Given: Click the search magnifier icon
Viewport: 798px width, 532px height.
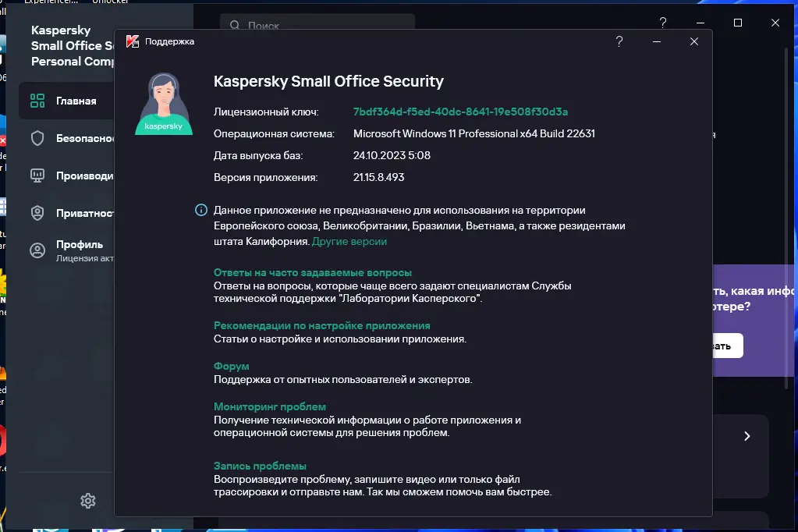Looking at the screenshot, I should click(235, 25).
